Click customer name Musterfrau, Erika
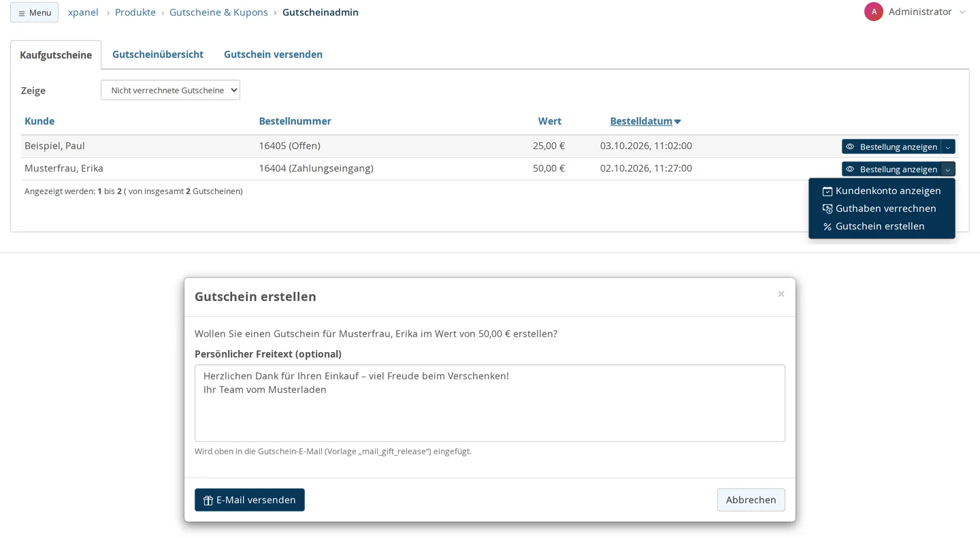Viewport: 980px width, 538px height. click(64, 168)
